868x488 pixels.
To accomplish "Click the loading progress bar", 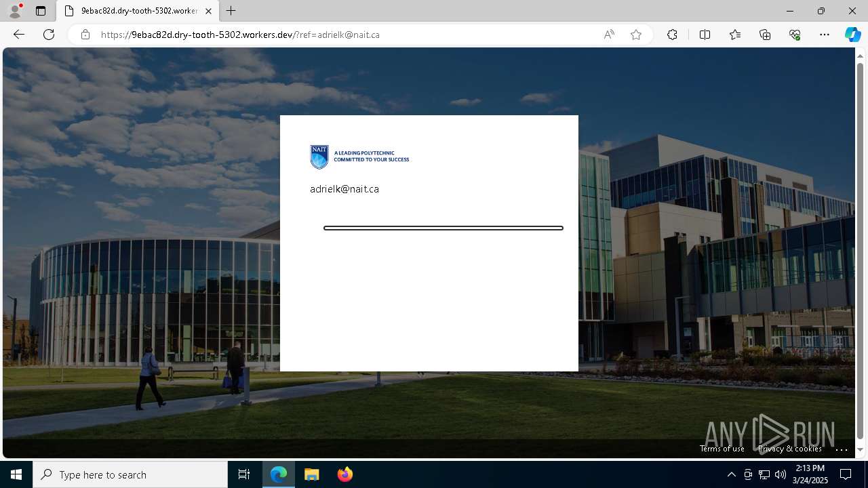I will pyautogui.click(x=443, y=228).
